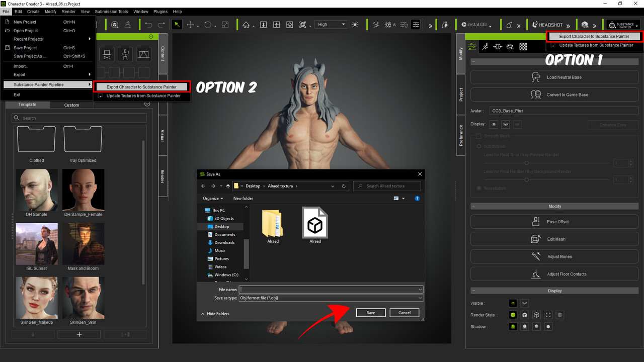Choose the Move tool in toolbar
The height and width of the screenshot is (362, 644).
point(191,25)
